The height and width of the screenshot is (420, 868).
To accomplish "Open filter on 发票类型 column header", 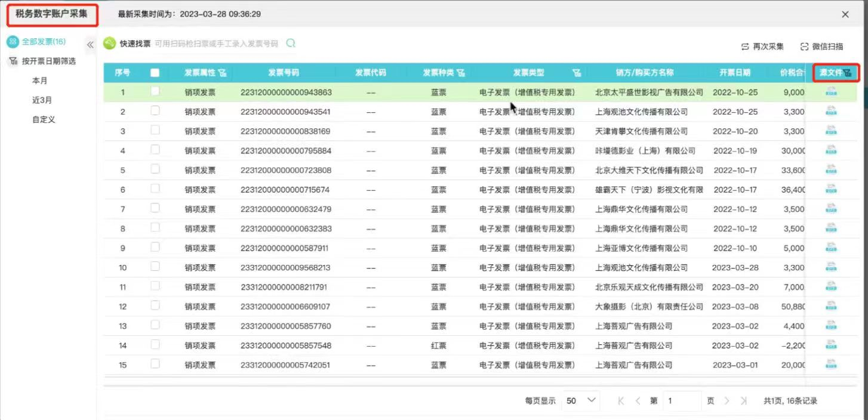I will point(576,73).
